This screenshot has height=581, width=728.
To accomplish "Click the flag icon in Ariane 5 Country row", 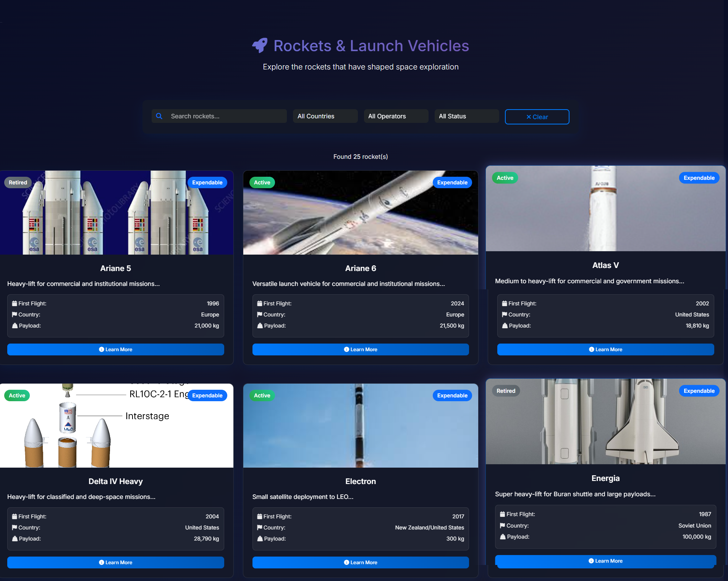I will pyautogui.click(x=15, y=315).
